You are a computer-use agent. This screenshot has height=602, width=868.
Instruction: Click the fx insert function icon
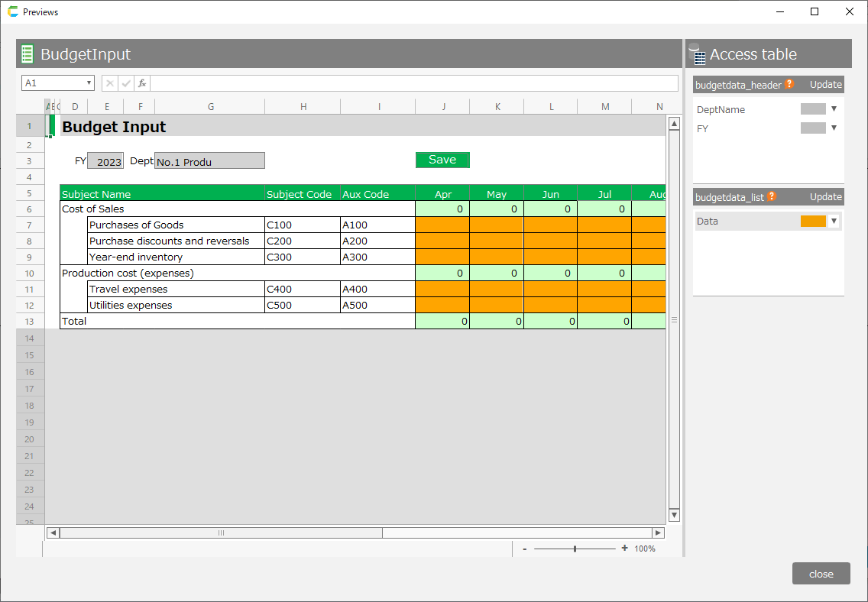pos(142,83)
